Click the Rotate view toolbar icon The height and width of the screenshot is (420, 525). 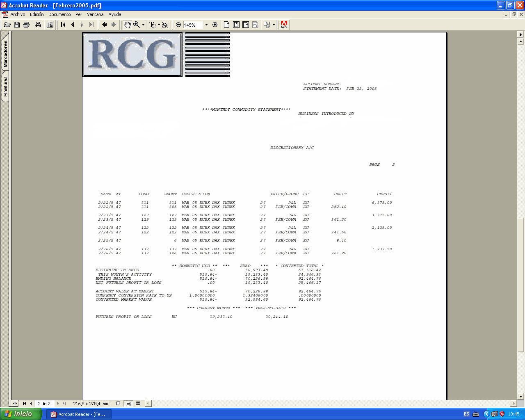(x=267, y=25)
